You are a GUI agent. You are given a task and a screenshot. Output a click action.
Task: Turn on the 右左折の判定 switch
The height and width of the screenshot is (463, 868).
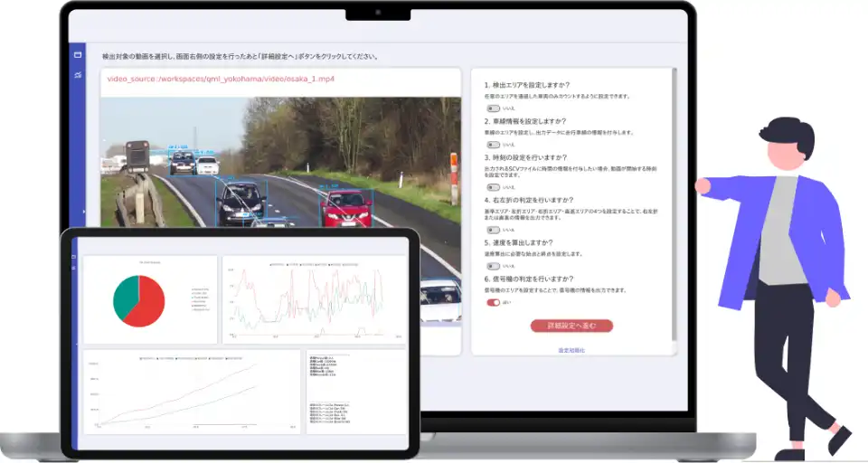[493, 231]
